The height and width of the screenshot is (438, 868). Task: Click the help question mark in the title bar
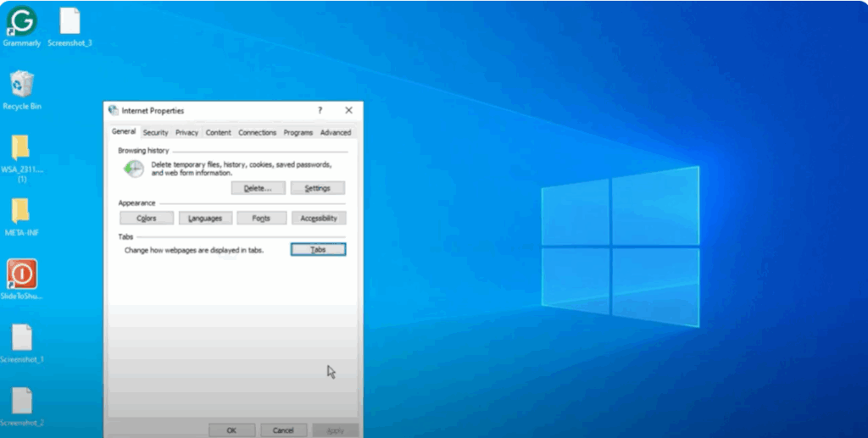pyautogui.click(x=320, y=110)
